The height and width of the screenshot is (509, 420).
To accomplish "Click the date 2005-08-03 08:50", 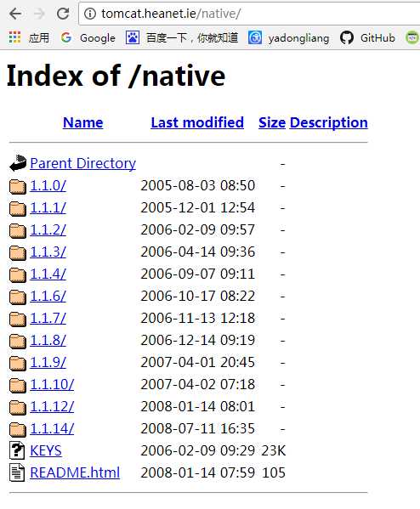I will click(198, 186).
